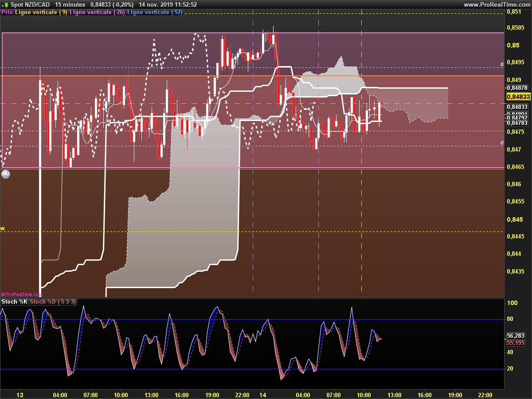Click the yellow 'w' weekly level marker

[2, 228]
